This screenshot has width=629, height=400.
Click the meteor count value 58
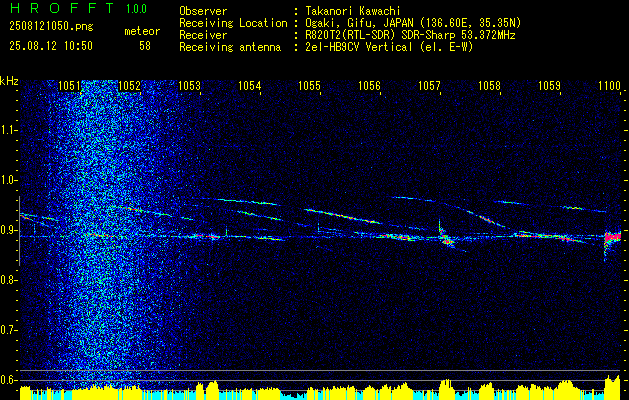pos(145,46)
